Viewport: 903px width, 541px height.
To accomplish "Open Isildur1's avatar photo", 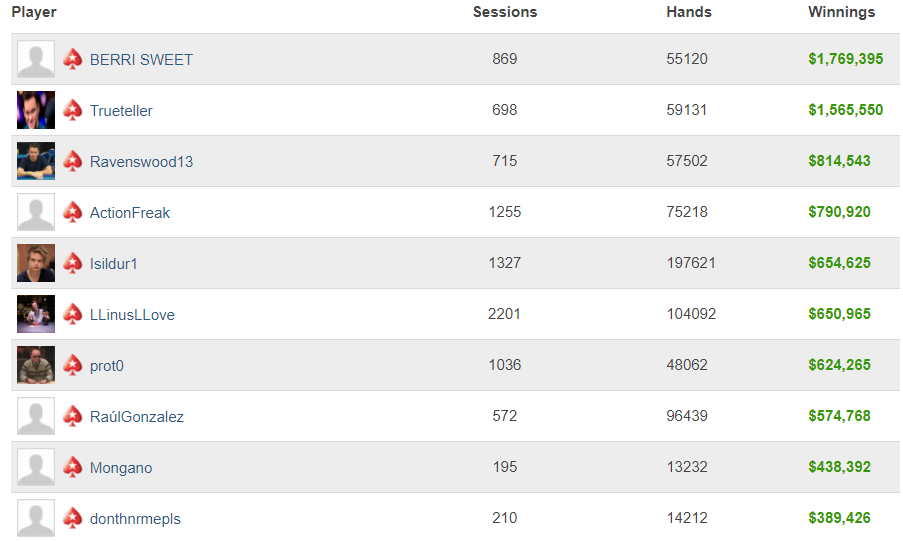I will (x=36, y=263).
